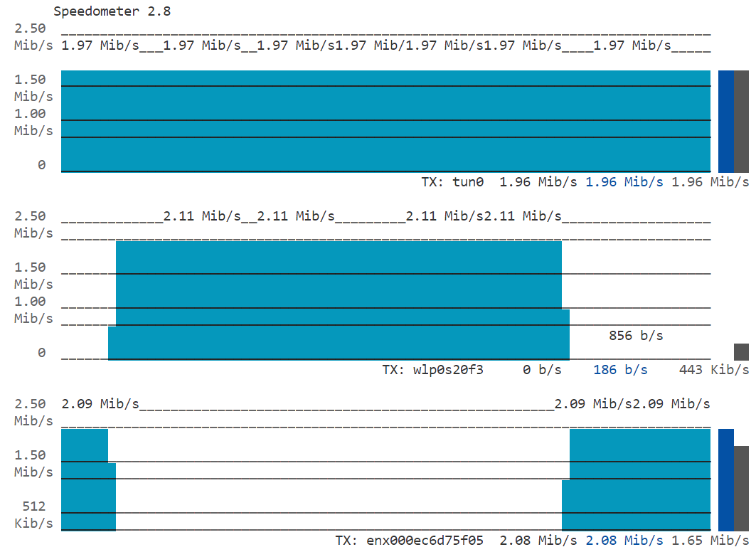Select the TX: enx000ec6d75f05 interface label

coord(412,540)
